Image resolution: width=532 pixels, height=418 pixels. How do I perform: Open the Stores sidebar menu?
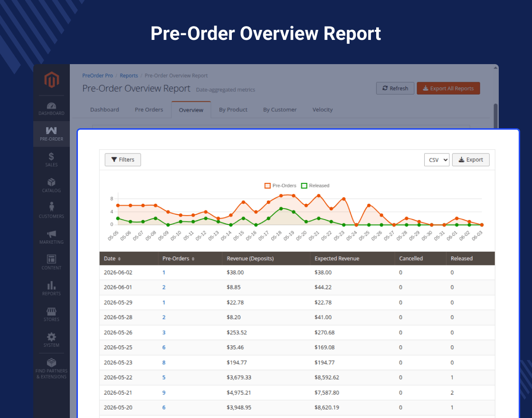52,314
